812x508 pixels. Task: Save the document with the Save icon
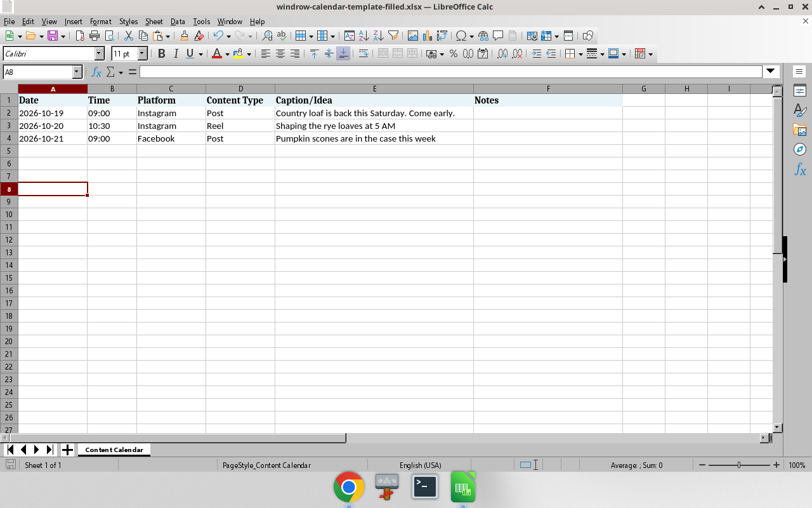click(x=52, y=36)
